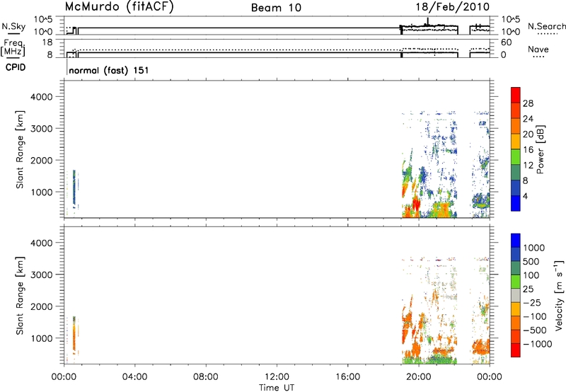Click the "Slant Range [km]" label of power panel
Screen dimensions: 566x392
click(20, 150)
